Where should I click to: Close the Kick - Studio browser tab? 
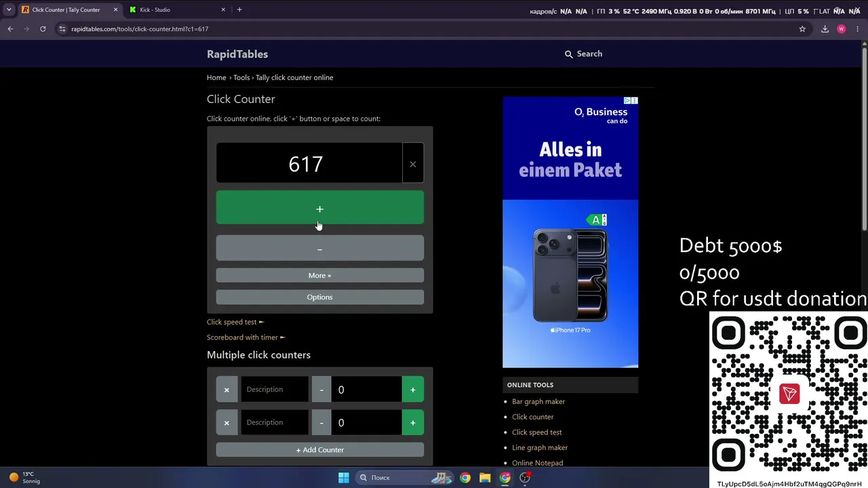click(x=223, y=9)
